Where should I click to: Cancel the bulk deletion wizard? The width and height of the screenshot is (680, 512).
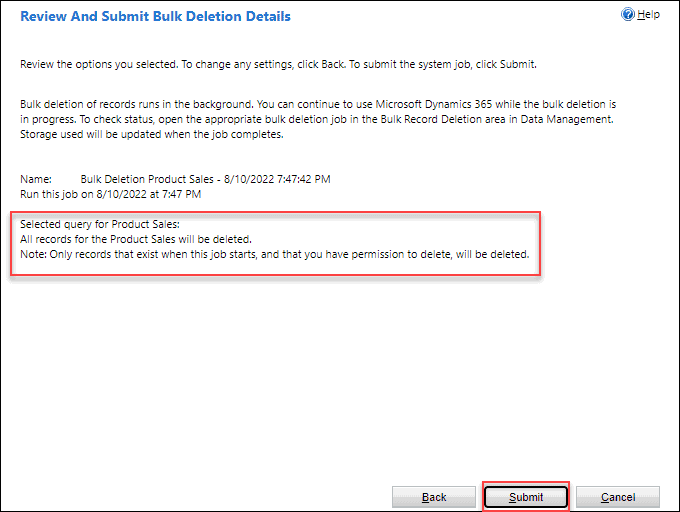pos(618,497)
